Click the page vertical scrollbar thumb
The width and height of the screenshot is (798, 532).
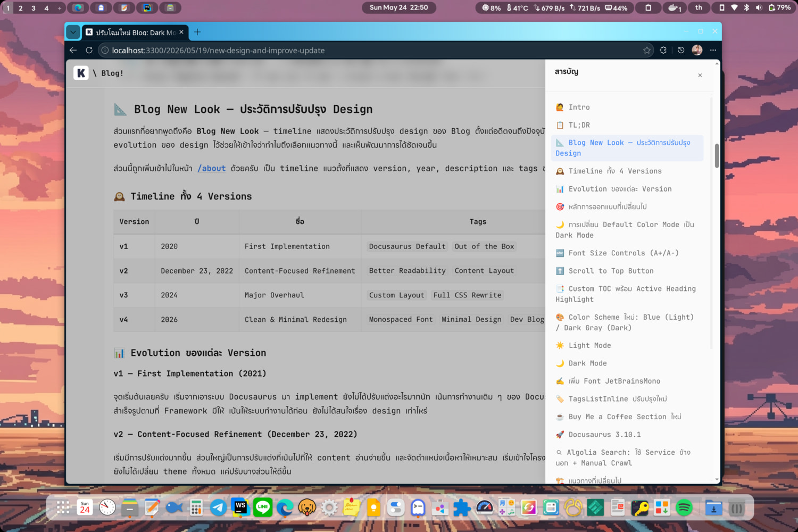pos(717,155)
